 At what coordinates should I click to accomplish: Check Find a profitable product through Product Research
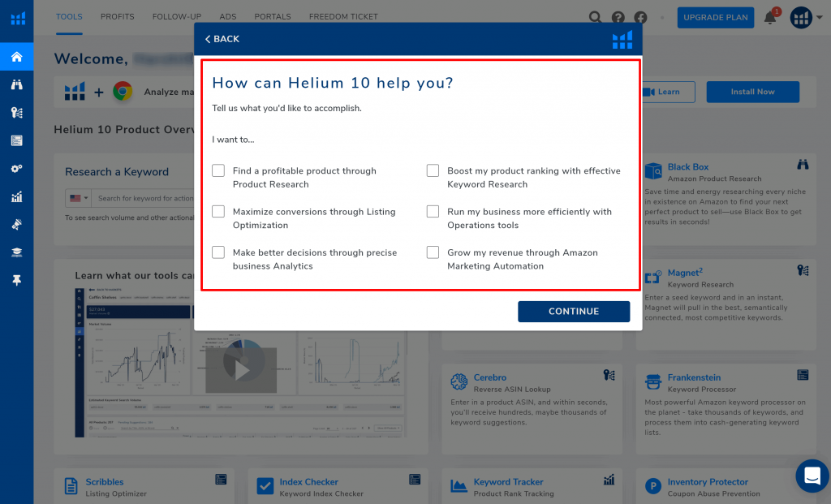click(218, 170)
